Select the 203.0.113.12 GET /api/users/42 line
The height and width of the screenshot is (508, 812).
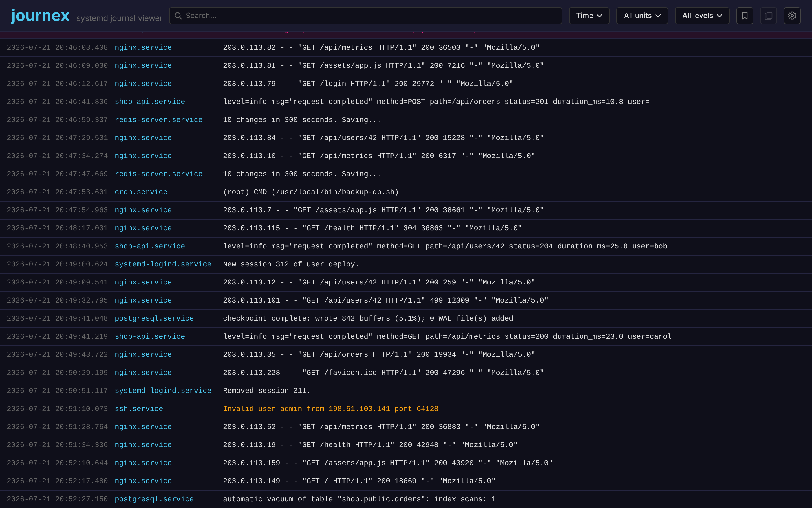pos(379,283)
